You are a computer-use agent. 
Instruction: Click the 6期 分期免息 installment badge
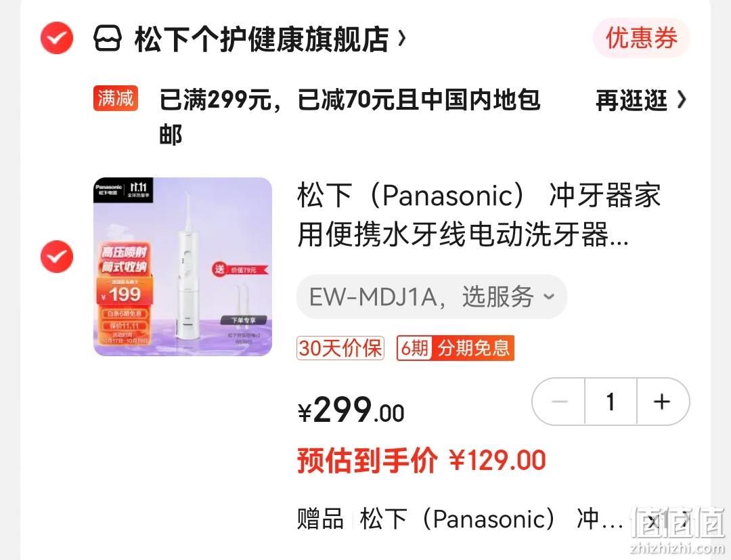pos(456,348)
